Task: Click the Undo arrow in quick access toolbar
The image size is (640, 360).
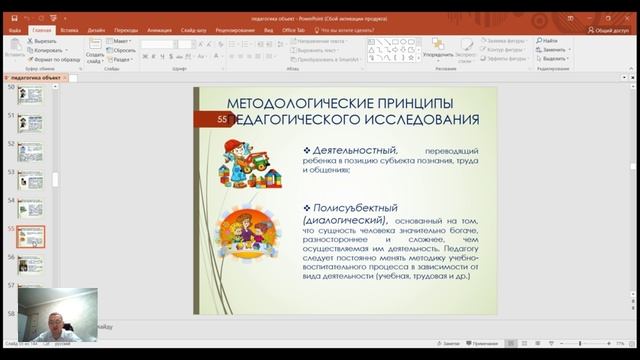Action: 27,18
